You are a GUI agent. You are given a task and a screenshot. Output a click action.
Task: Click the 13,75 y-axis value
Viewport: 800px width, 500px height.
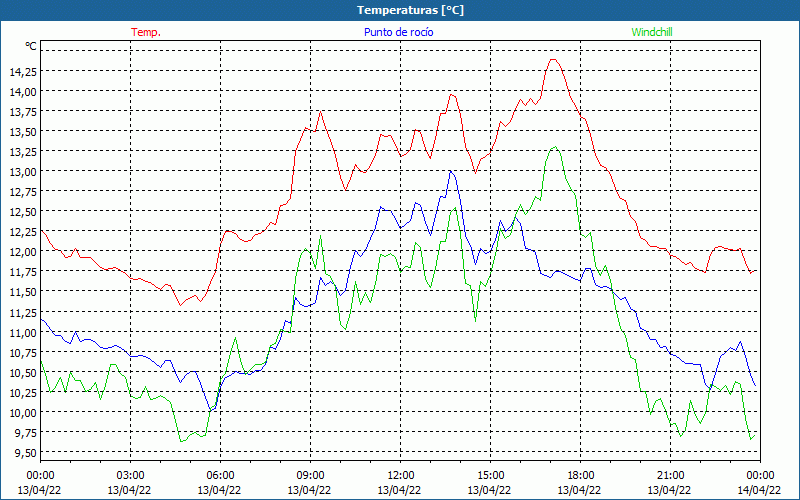pyautogui.click(x=23, y=112)
